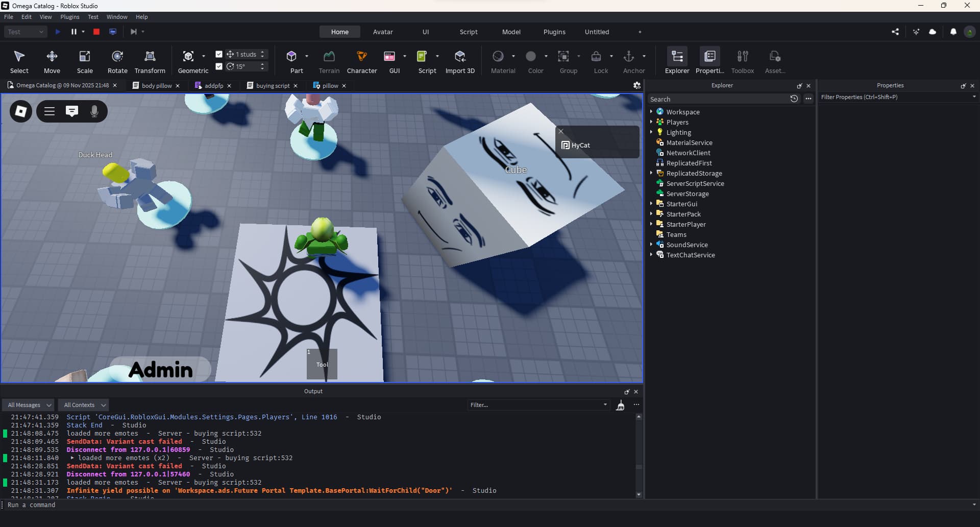Open the All Messages dropdown
Image resolution: width=980 pixels, height=527 pixels.
click(x=28, y=405)
